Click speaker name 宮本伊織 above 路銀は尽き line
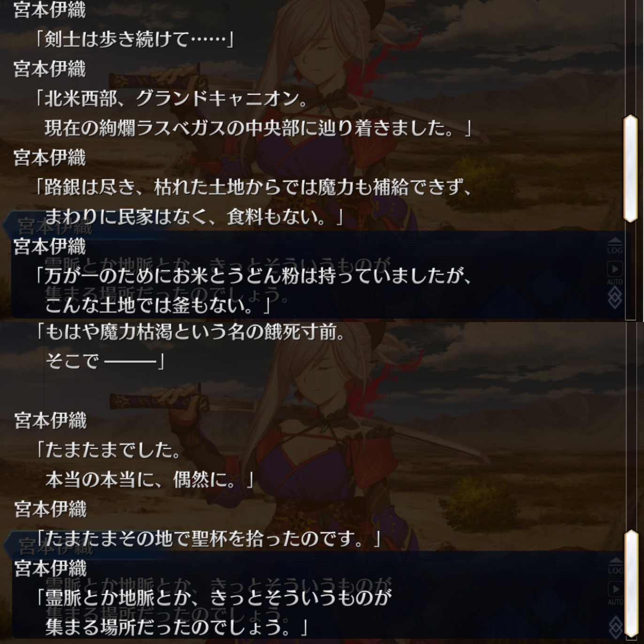644x644 pixels. pos(50,158)
